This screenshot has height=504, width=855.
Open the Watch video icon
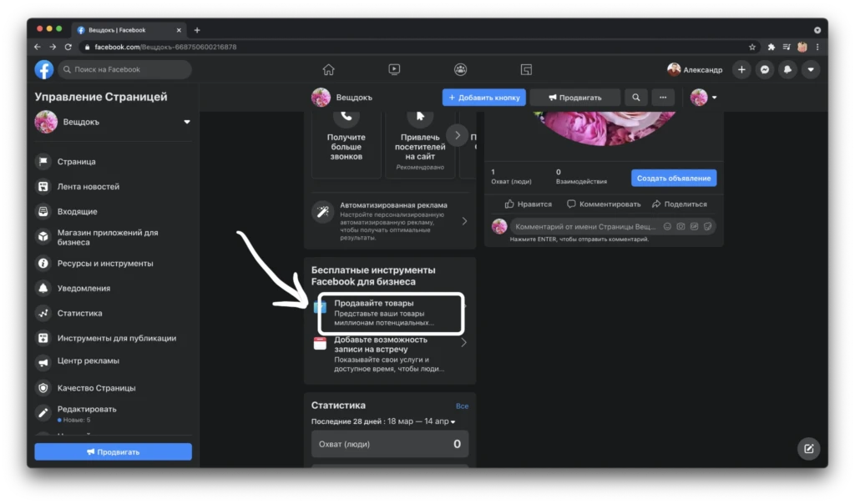(394, 69)
